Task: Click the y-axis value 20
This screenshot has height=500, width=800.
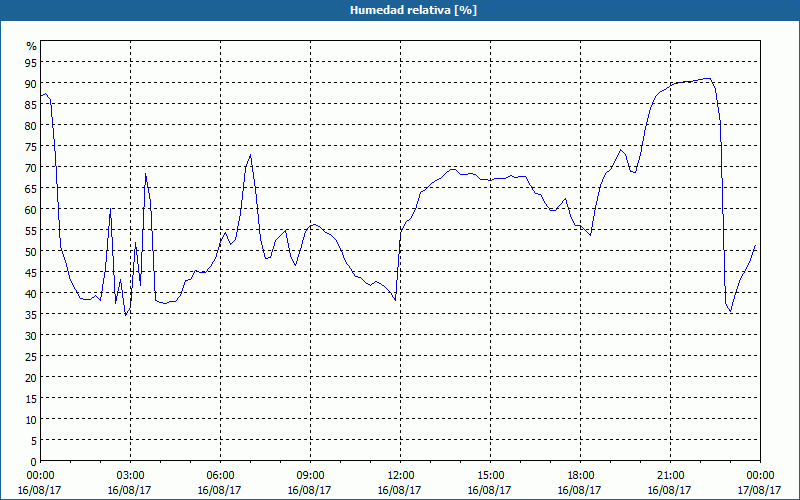Action: click(31, 377)
